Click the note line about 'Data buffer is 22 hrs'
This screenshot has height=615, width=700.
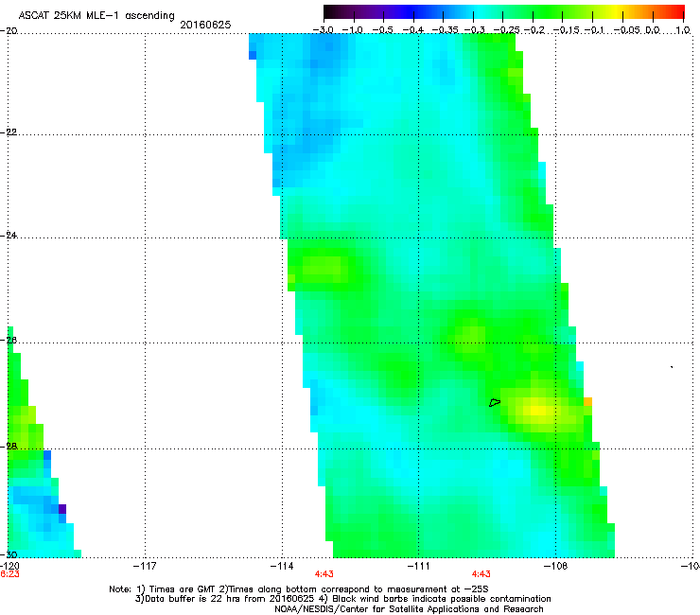[343, 599]
